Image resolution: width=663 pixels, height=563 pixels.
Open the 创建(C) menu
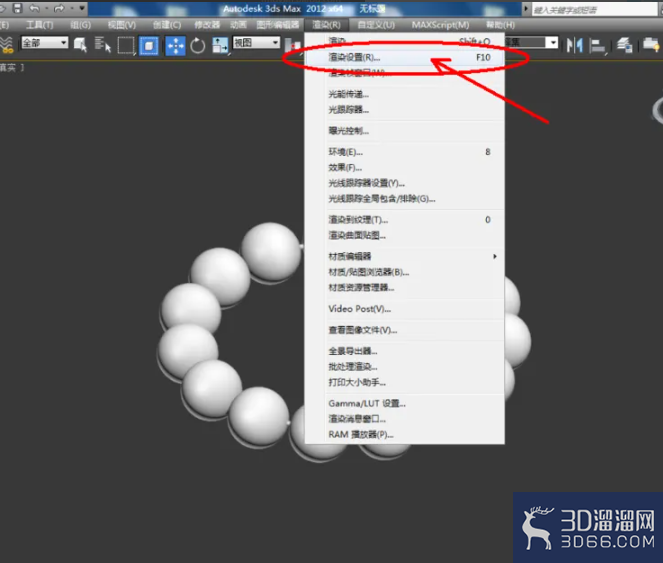[167, 25]
